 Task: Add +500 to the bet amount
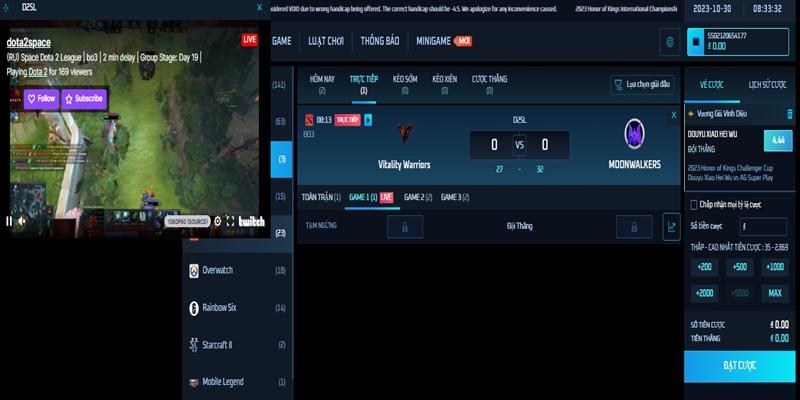[740, 267]
